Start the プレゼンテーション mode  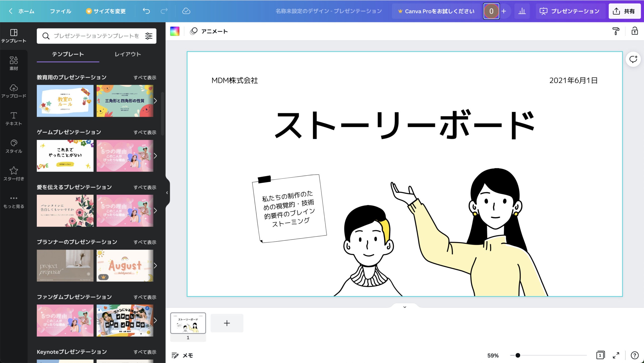pos(570,11)
